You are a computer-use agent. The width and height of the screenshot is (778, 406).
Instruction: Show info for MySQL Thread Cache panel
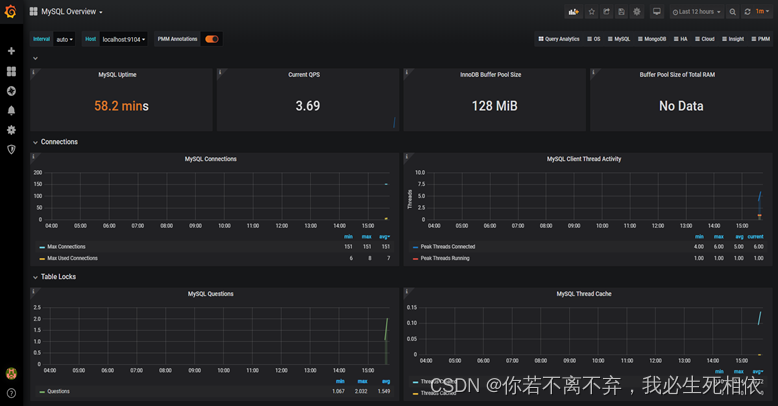click(x=406, y=291)
